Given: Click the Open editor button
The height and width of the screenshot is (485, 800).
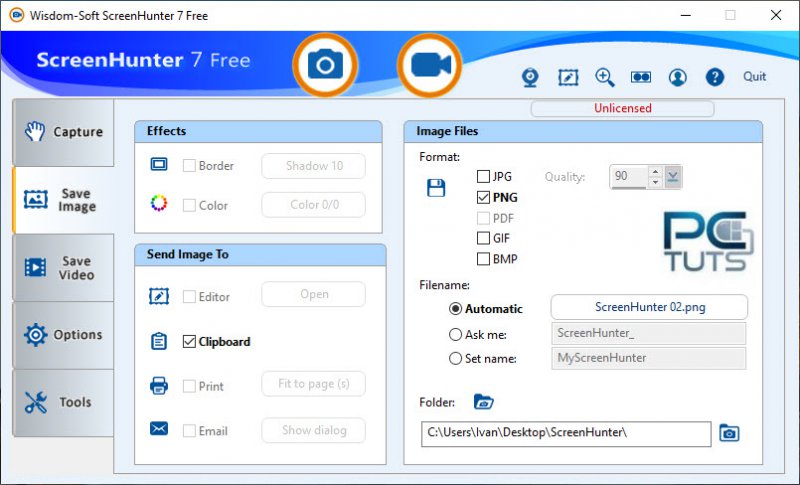Looking at the screenshot, I should [x=314, y=294].
